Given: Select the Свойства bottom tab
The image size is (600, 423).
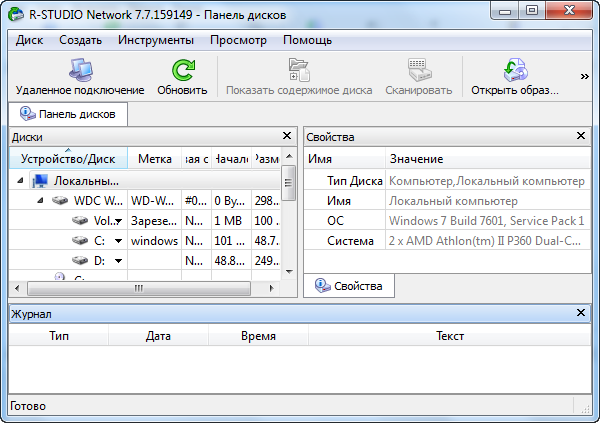Looking at the screenshot, I should point(349,286).
